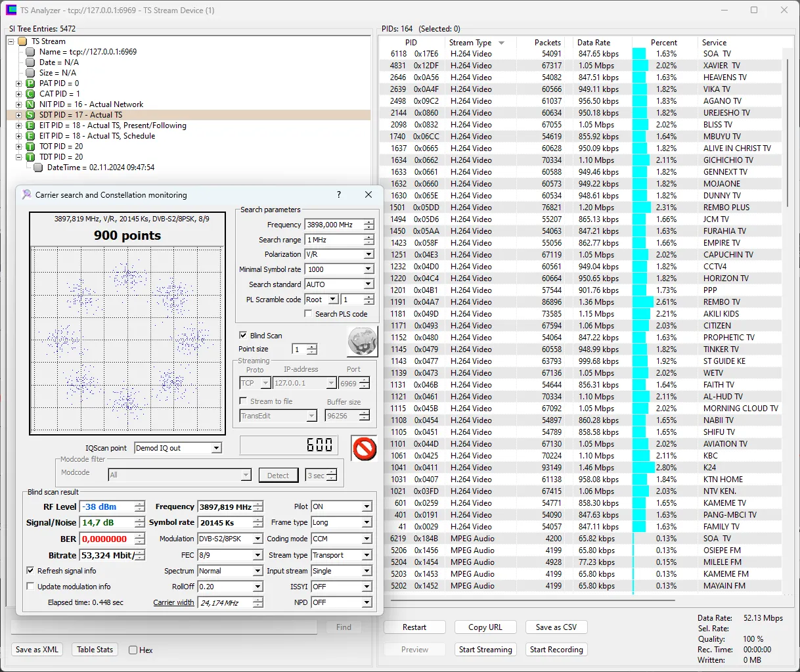Viewport: 800px width, 672px height.
Task: Click the green PAT PID tree icon
Action: [x=30, y=83]
